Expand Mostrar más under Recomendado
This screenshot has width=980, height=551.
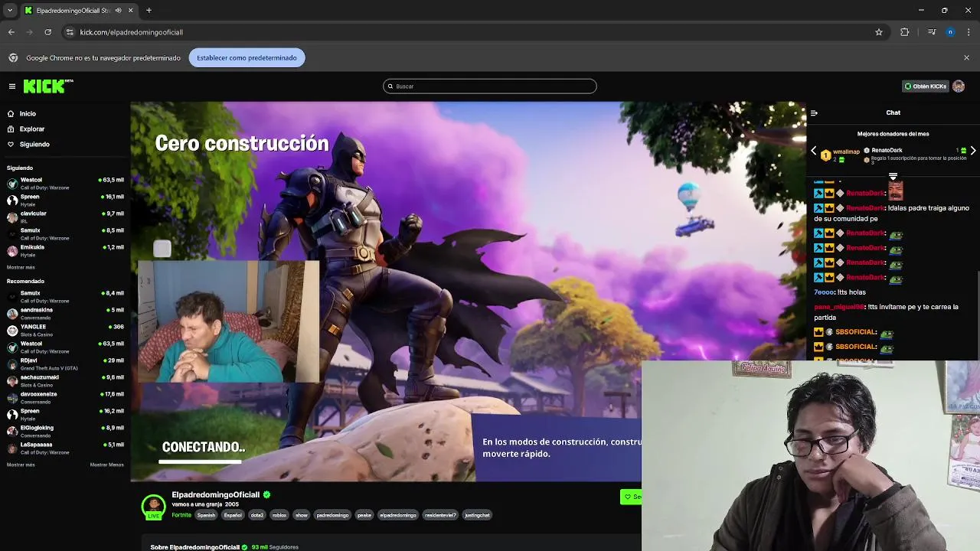(21, 465)
